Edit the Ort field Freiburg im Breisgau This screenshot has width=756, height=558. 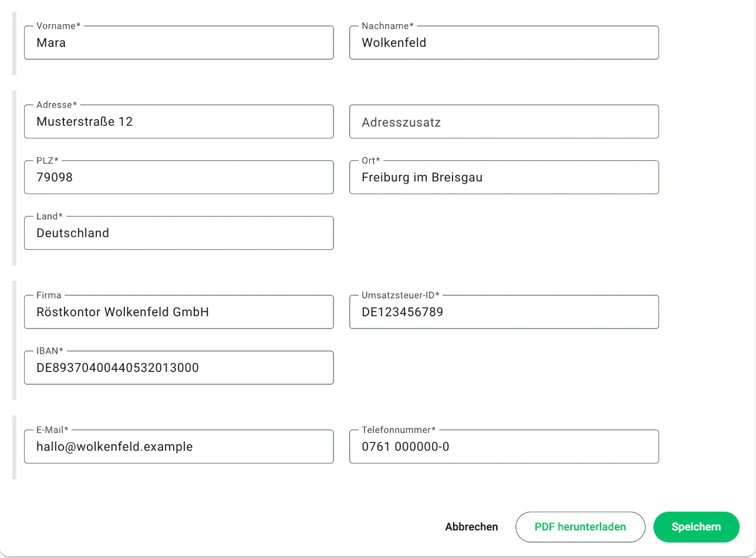pos(504,177)
